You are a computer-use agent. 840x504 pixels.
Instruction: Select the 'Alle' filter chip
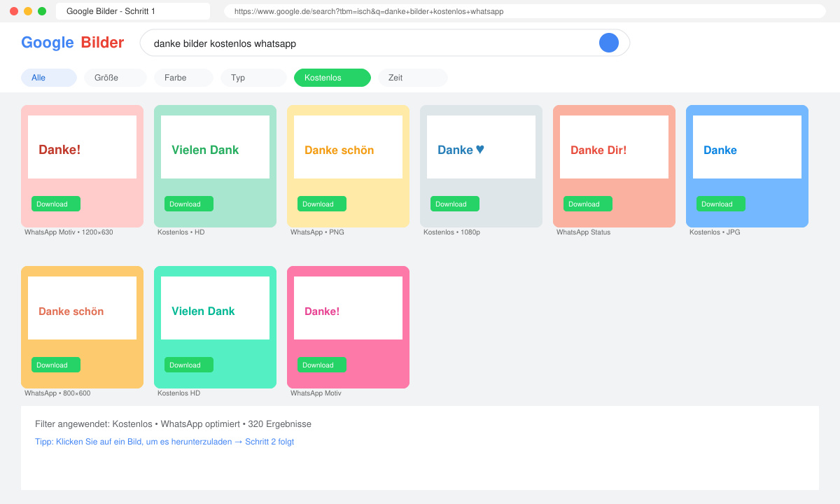[x=49, y=78]
